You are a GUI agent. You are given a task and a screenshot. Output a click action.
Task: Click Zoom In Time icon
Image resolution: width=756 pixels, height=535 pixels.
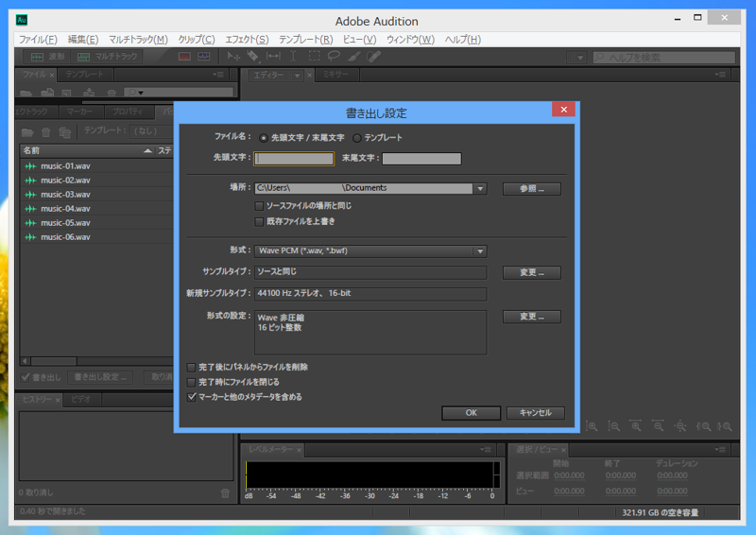point(636,426)
